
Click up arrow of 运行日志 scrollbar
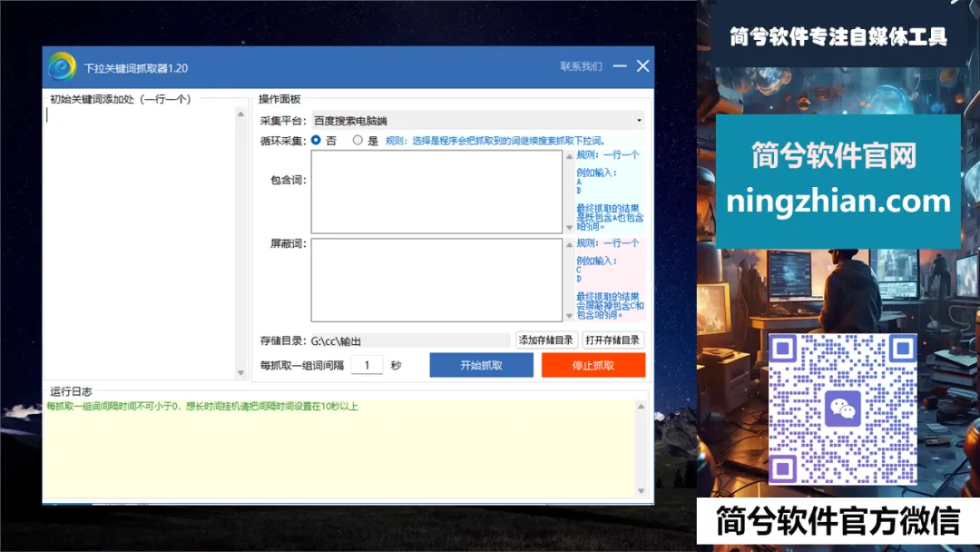641,407
